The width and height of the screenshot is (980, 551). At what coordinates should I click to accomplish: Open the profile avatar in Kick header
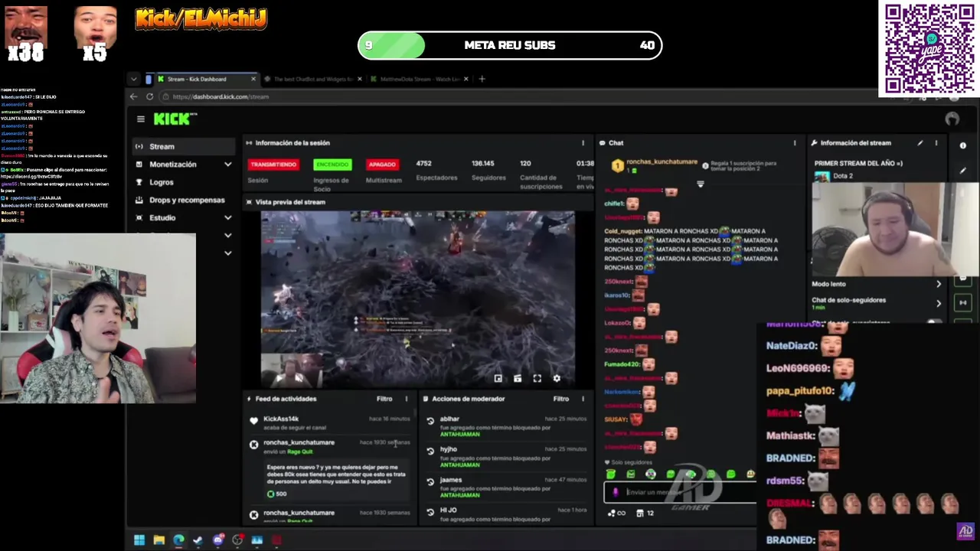[952, 119]
